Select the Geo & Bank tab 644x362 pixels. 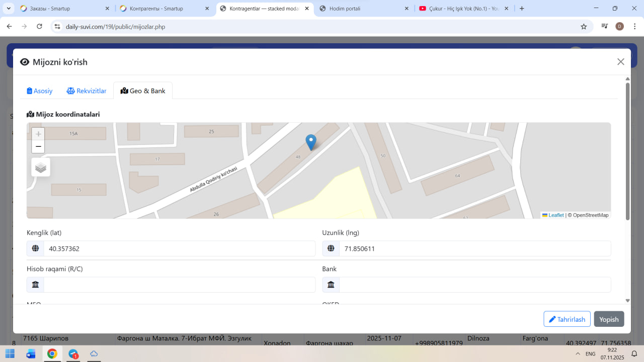(x=143, y=91)
